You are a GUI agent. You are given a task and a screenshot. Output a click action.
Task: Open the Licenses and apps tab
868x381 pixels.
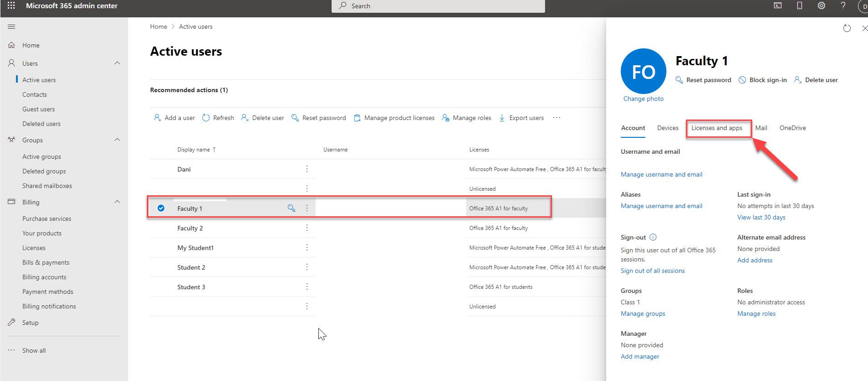pyautogui.click(x=717, y=128)
